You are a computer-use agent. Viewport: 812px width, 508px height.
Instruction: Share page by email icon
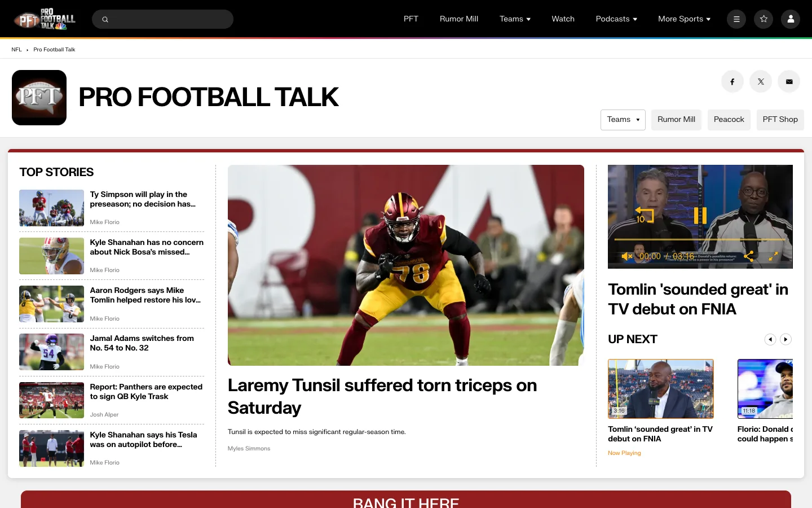789,82
